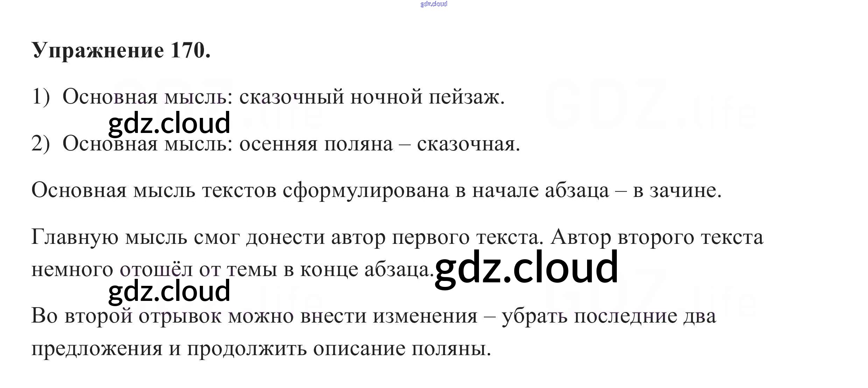Click the small gdz.cloud link at top

(433, 4)
